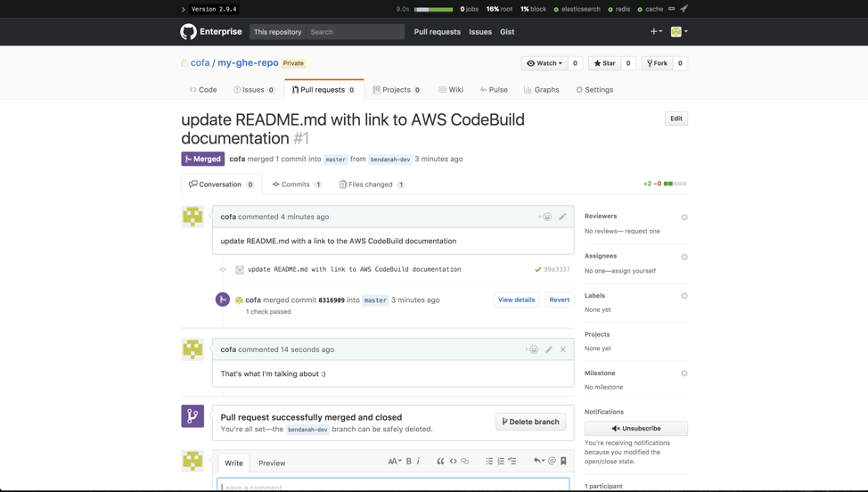Add a numbered list in comment editor

[501, 461]
